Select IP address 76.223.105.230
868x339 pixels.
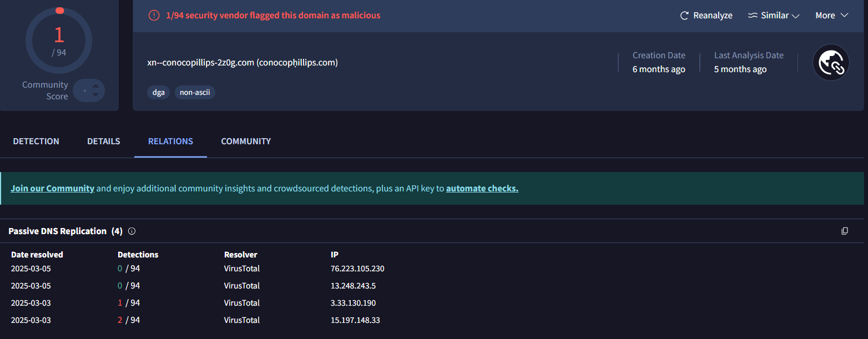point(357,269)
